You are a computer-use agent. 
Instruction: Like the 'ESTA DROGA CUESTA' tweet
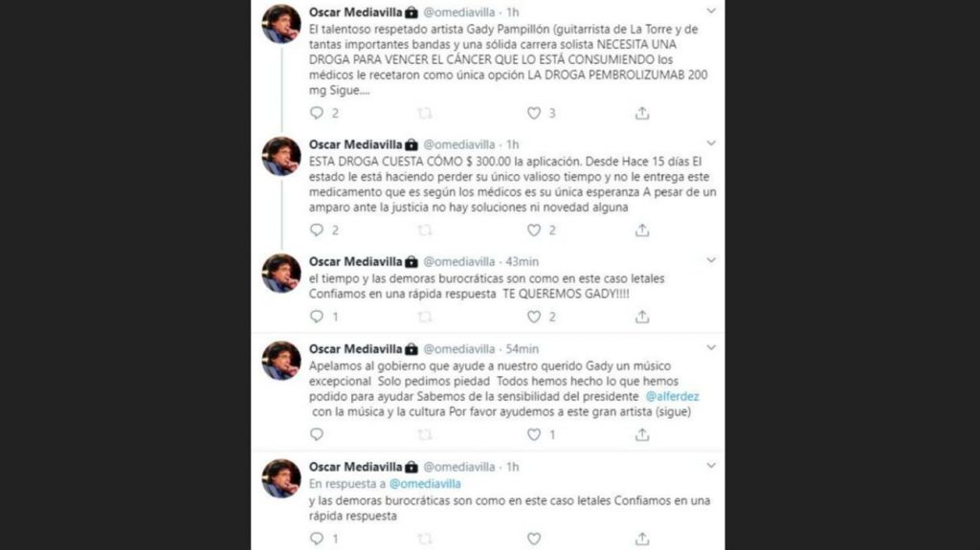coord(534,231)
